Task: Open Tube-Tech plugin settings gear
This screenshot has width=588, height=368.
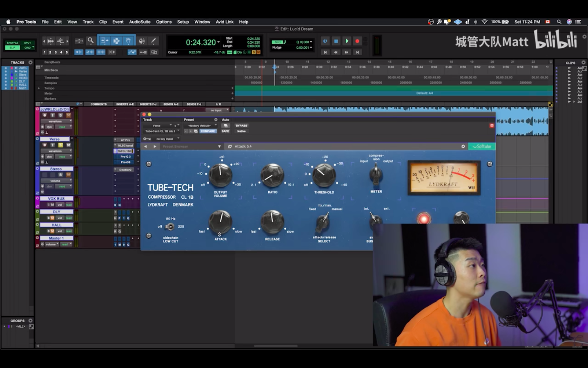Action: [x=463, y=146]
